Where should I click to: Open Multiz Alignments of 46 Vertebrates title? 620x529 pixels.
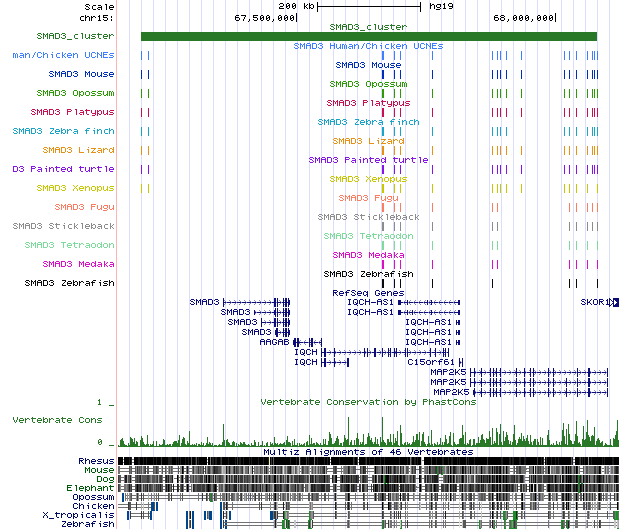(x=367, y=452)
